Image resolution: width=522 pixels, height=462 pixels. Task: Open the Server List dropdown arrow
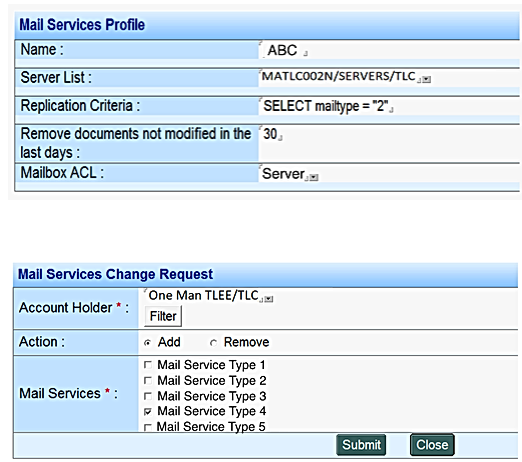pos(427,79)
